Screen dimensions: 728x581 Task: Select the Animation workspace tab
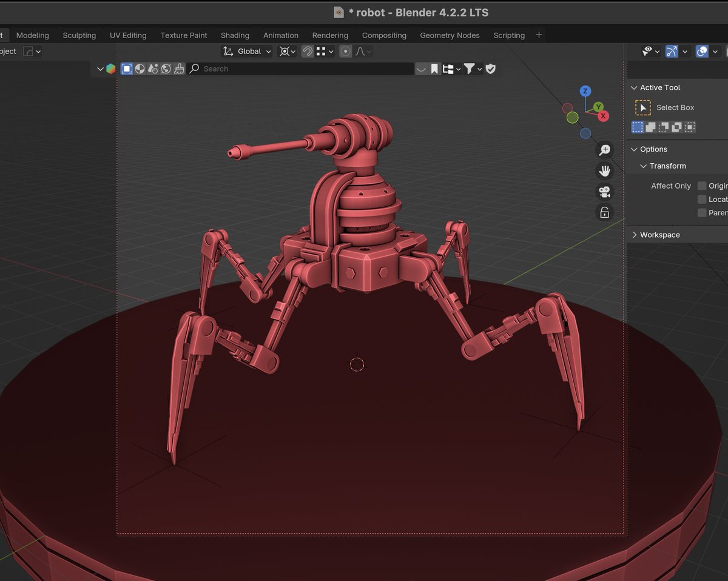(x=281, y=35)
